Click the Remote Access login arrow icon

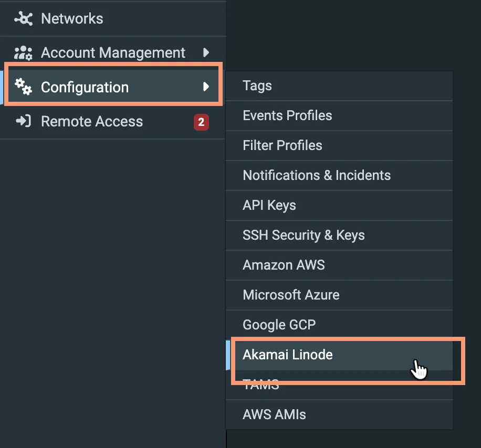tap(23, 121)
